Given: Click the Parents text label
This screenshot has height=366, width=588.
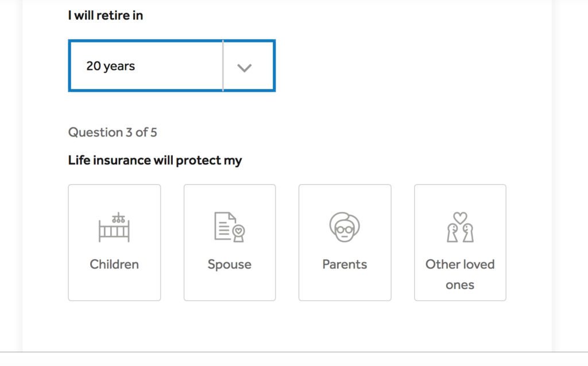Looking at the screenshot, I should (345, 264).
